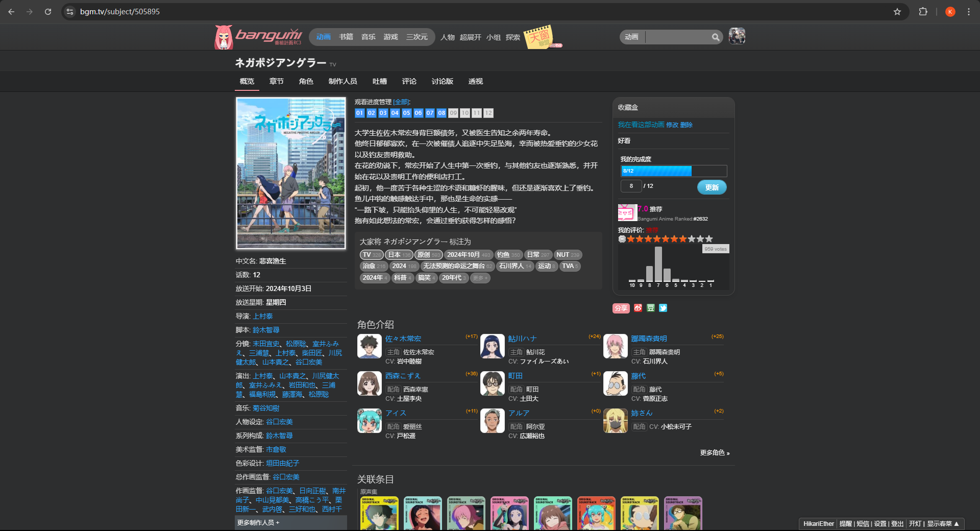980x531 pixels.
Task: Open アイス character avatar
Action: pyautogui.click(x=370, y=421)
